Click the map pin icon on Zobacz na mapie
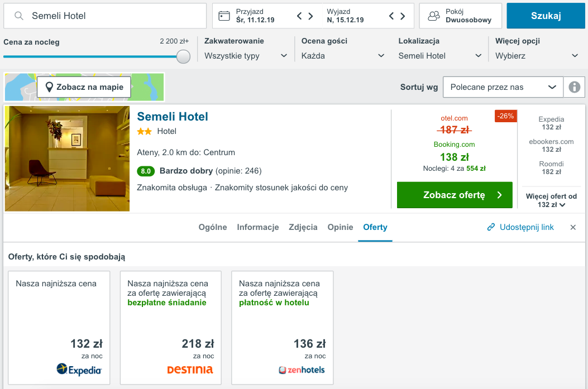Screen dimensions: 588x389 (50, 87)
